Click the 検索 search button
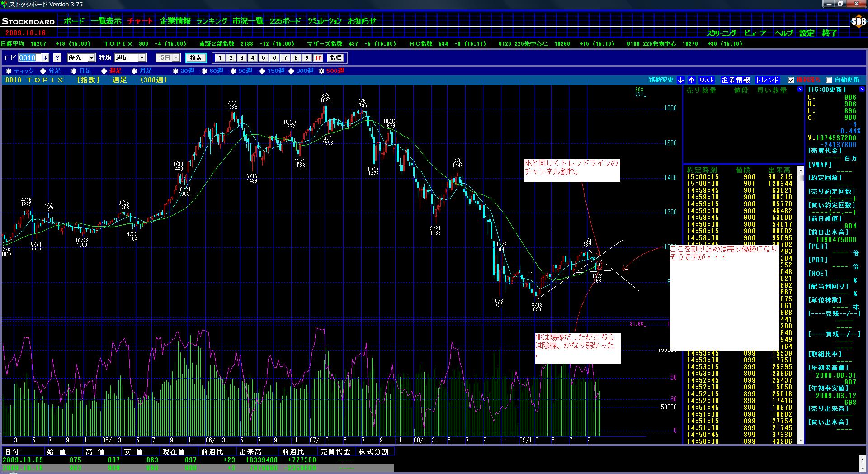The height and width of the screenshot is (474, 868). 196,58
